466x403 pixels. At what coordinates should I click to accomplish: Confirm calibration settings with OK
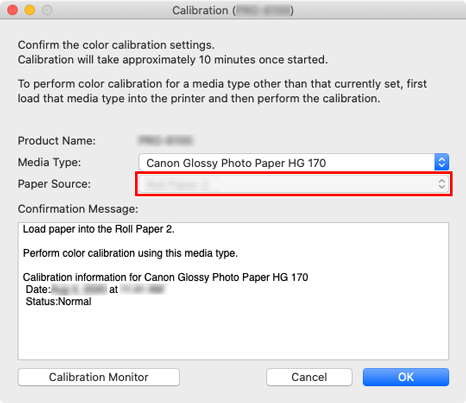(x=406, y=377)
